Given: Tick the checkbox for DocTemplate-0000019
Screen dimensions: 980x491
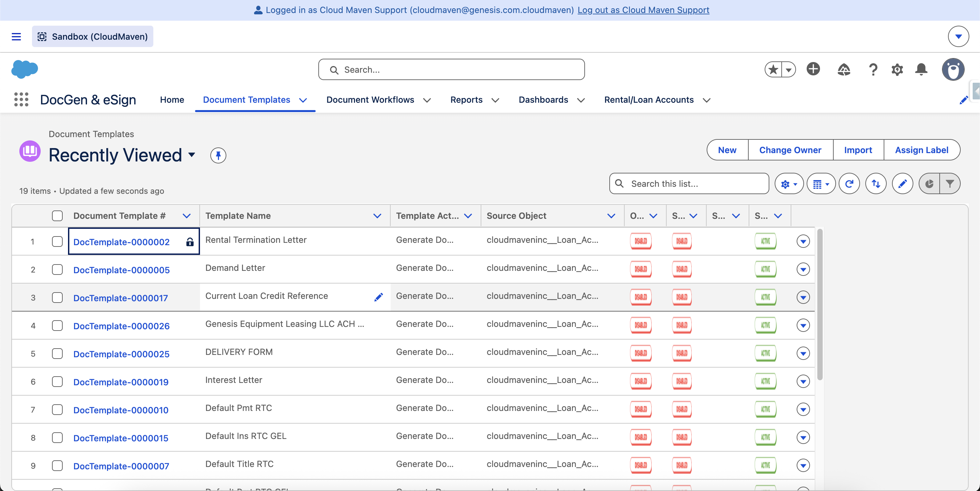Looking at the screenshot, I should (x=57, y=381).
